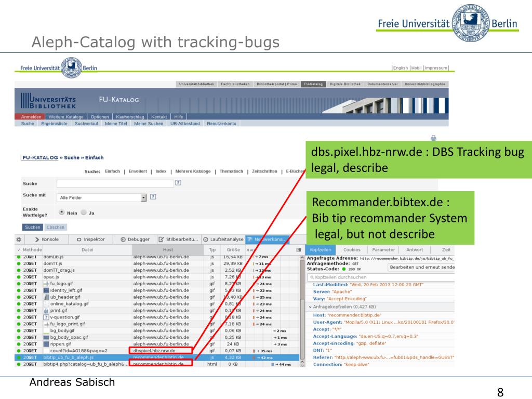The width and height of the screenshot is (532, 399).
Task: Open the Konsole devtools tab
Action: point(46,239)
